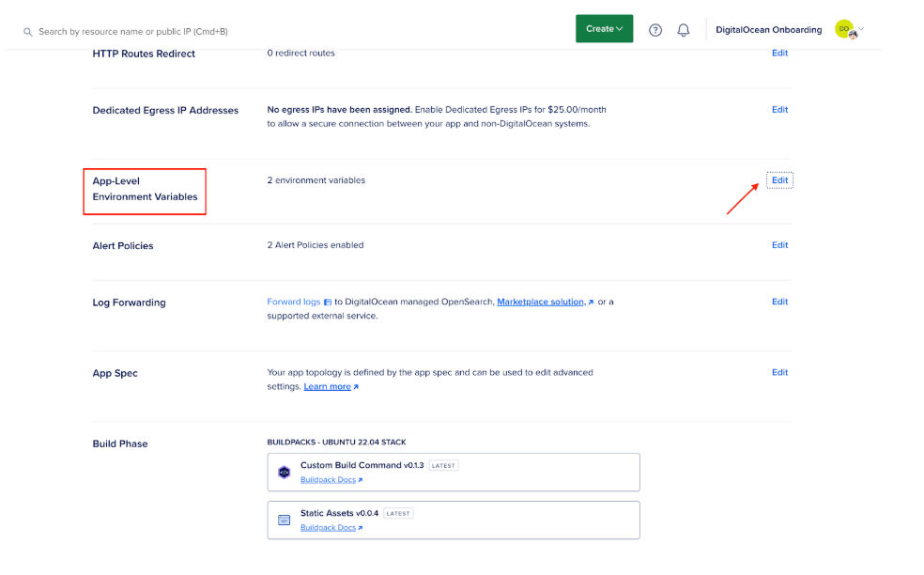Click the '0 redirect routes' text
924x575 pixels.
click(300, 53)
